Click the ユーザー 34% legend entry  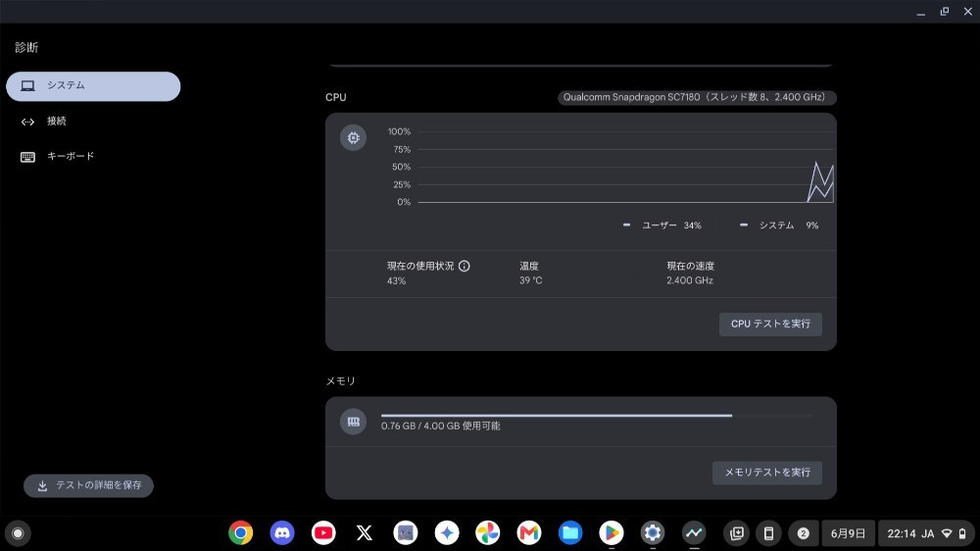662,225
